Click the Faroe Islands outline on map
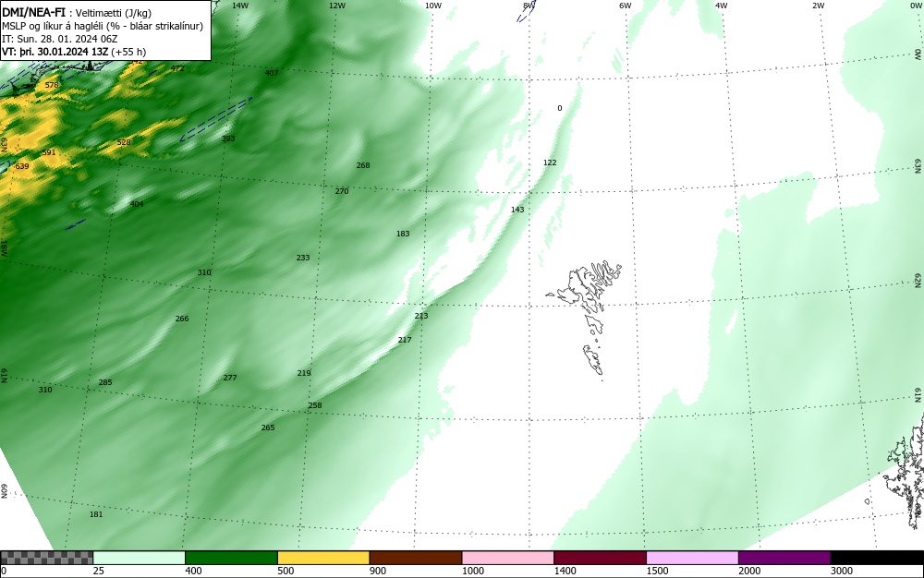The image size is (924, 578). [584, 319]
